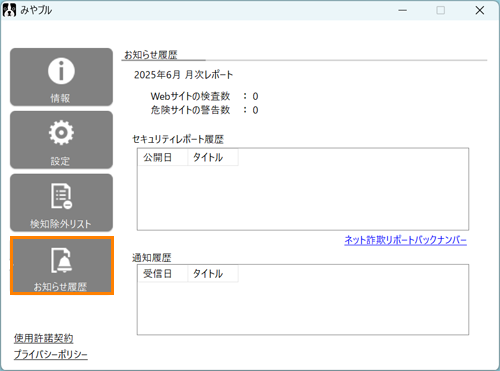Sort notifications by 受信日 column
Screen dimensions: 500x371
pyautogui.click(x=163, y=274)
